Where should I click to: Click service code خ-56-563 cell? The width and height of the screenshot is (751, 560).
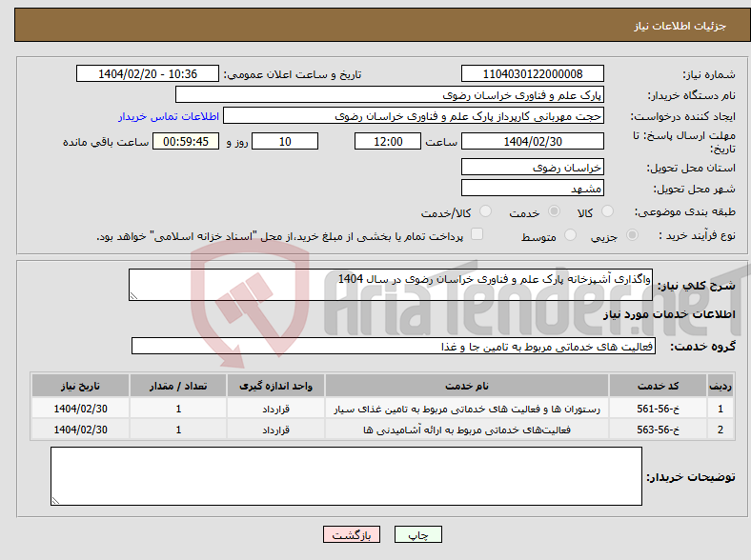659,430
